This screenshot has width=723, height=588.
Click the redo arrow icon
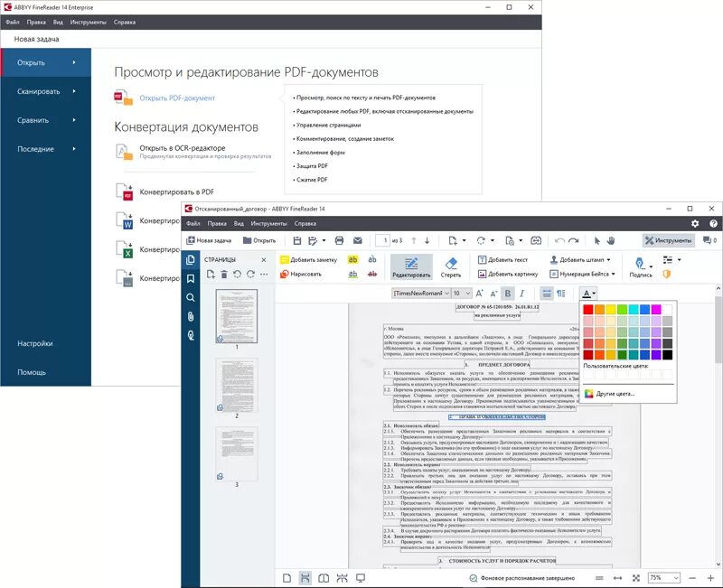(574, 240)
